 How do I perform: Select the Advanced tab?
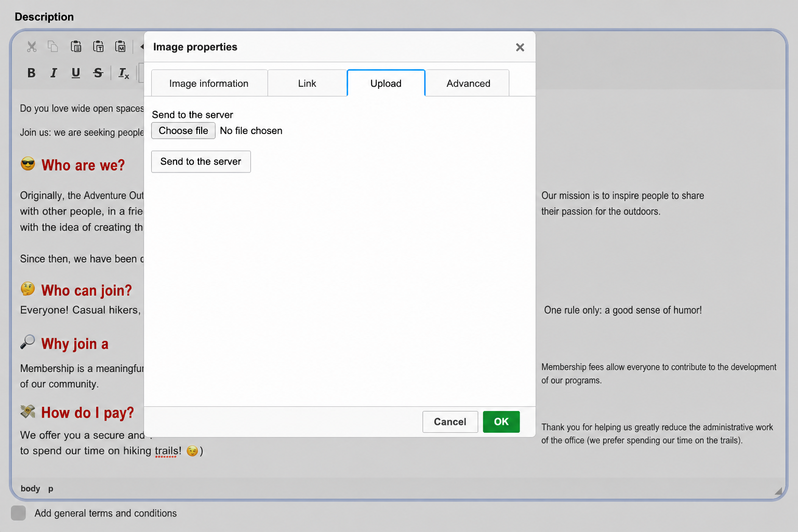click(468, 83)
